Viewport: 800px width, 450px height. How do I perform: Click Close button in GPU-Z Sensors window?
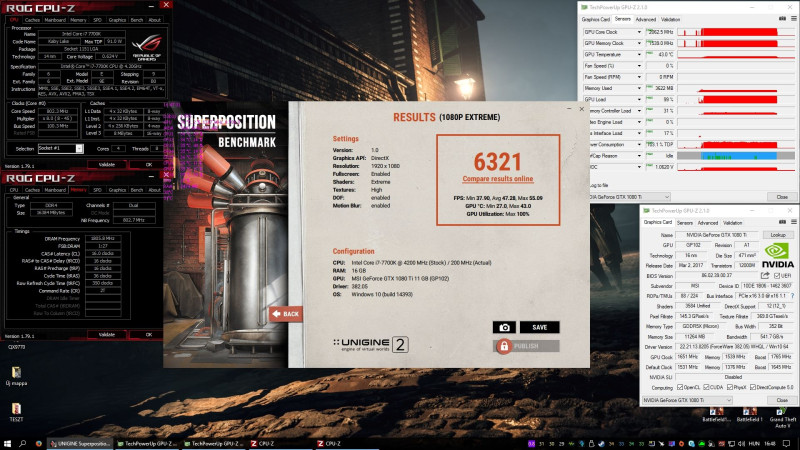coord(782,197)
